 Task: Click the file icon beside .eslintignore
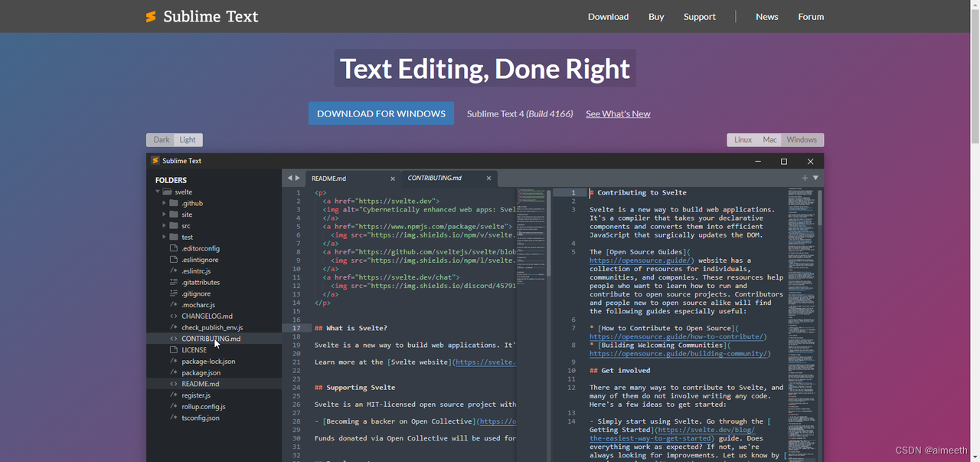click(x=174, y=260)
